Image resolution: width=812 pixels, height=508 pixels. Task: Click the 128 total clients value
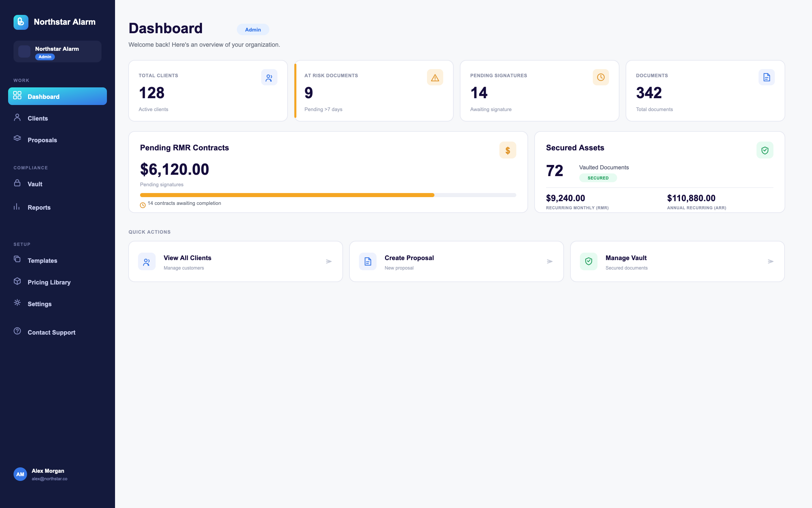pos(152,93)
